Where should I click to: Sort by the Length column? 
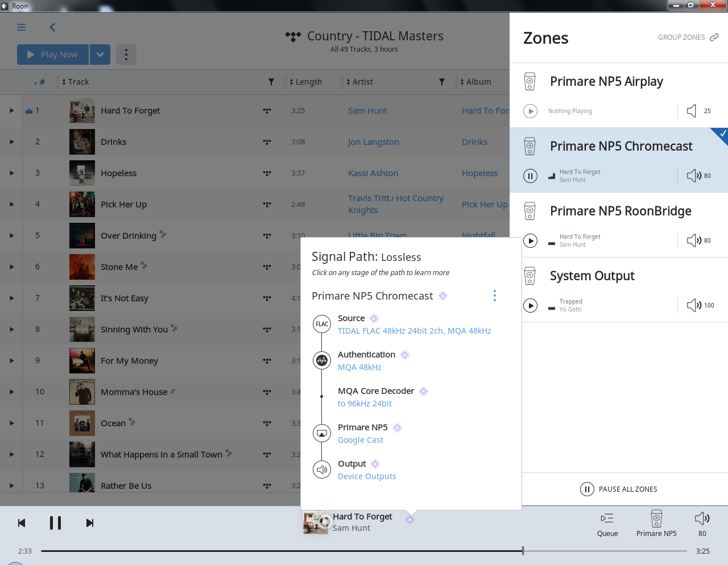click(x=306, y=82)
